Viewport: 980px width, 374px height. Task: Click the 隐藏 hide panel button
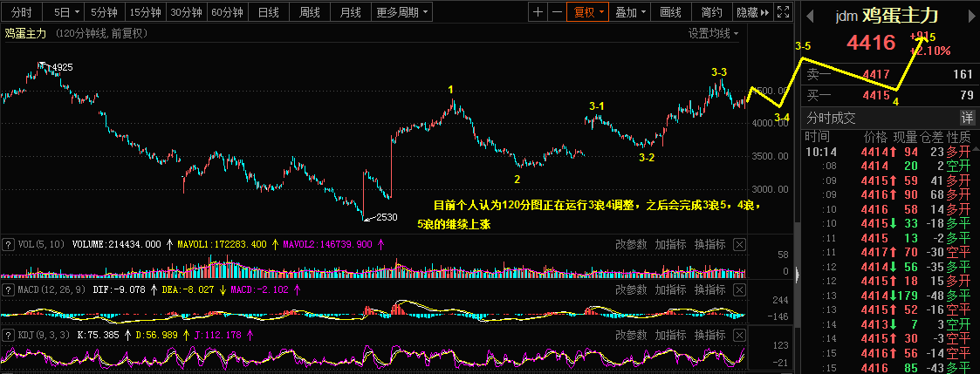[752, 12]
